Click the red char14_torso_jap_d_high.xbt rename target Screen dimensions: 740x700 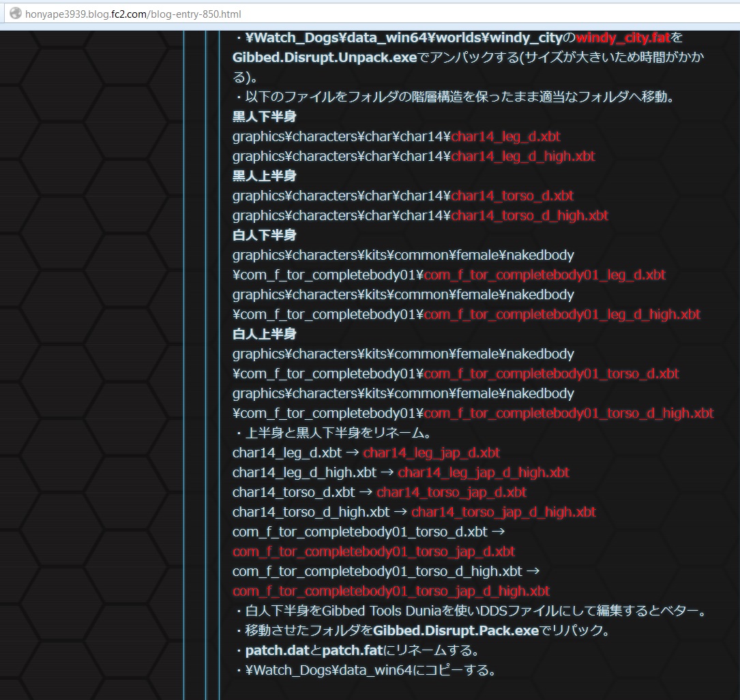coord(503,512)
